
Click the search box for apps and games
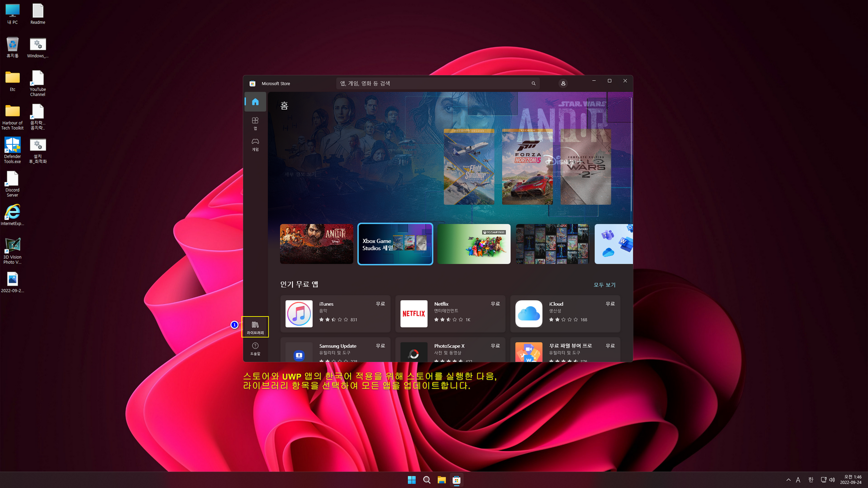pyautogui.click(x=438, y=83)
